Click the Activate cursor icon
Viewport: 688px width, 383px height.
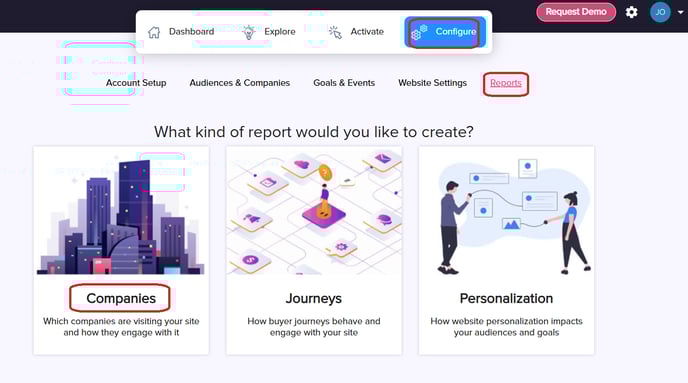click(x=336, y=32)
